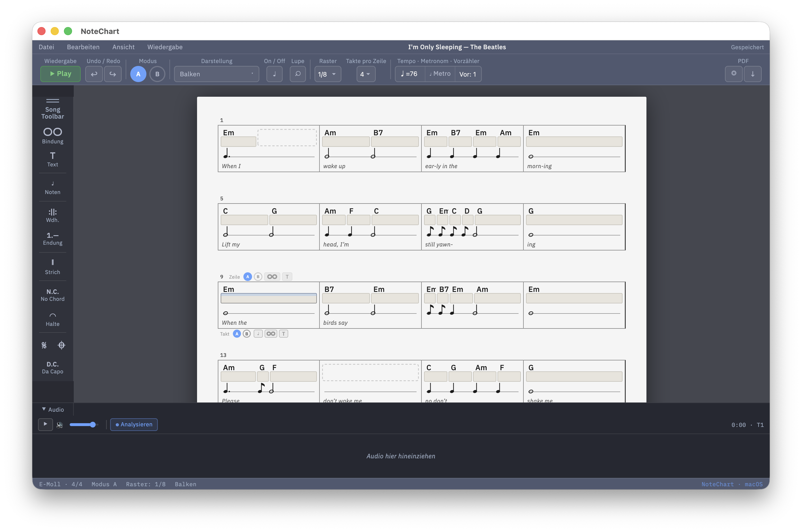Change the tempo value ♩=76

point(410,74)
